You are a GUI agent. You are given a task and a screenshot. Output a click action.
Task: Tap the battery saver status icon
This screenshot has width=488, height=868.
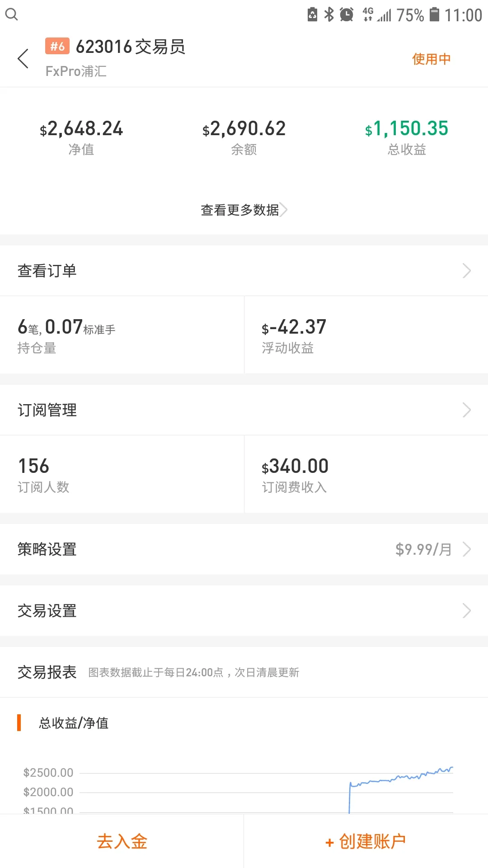click(x=312, y=14)
